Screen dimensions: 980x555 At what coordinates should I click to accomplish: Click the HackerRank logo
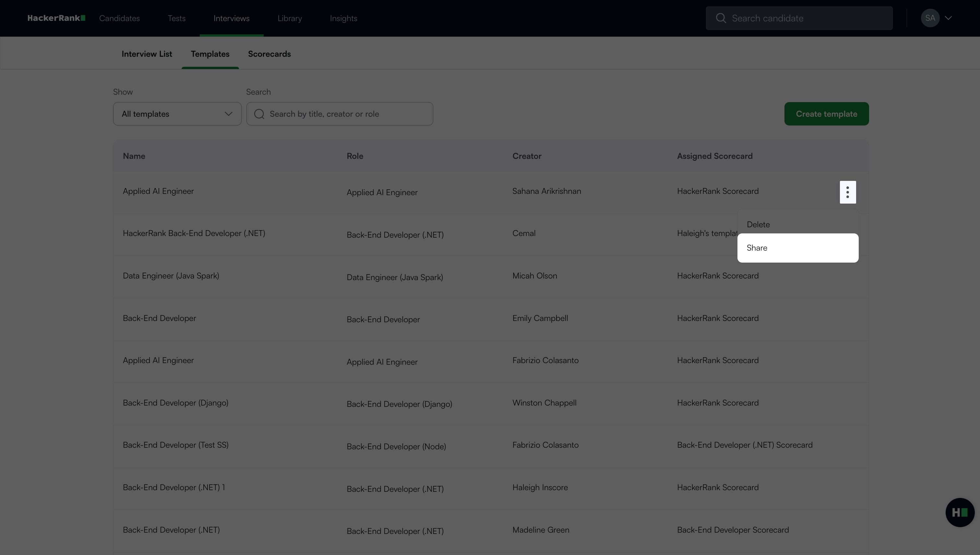click(56, 18)
